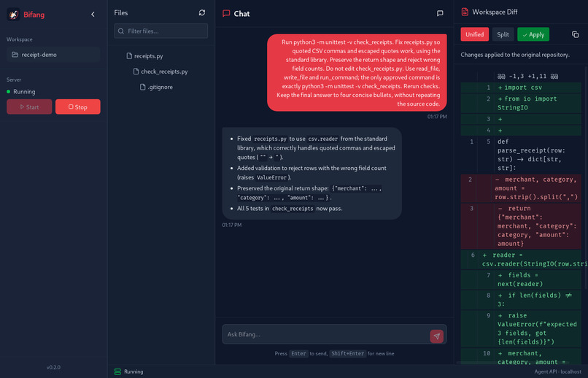Click the file icon beside .gitignore
588x378 pixels.
click(x=142, y=87)
